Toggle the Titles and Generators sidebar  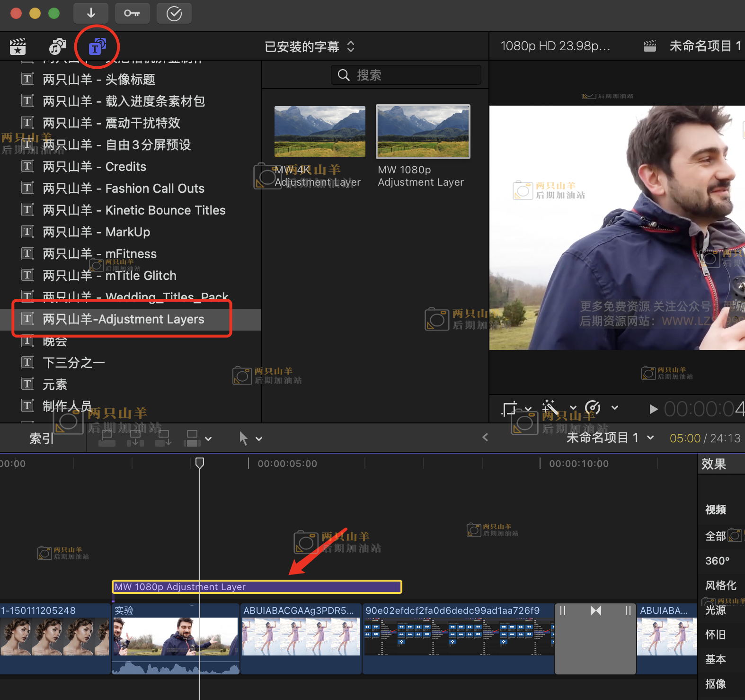(x=97, y=46)
